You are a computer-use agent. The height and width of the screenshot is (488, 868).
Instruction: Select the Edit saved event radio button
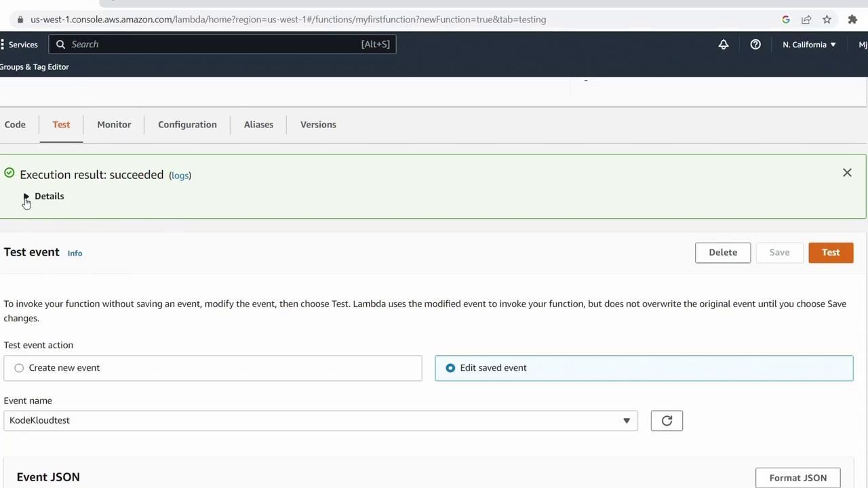[450, 368]
